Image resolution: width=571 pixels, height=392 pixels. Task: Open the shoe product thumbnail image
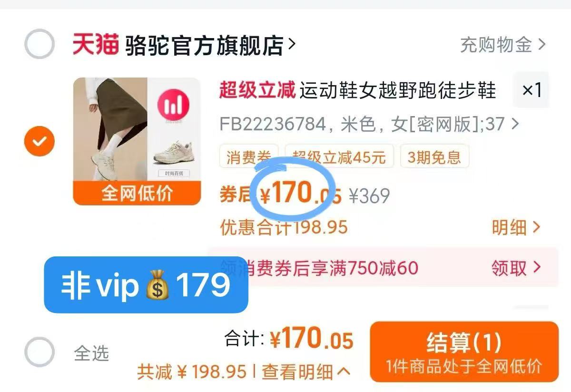pyautogui.click(x=137, y=141)
